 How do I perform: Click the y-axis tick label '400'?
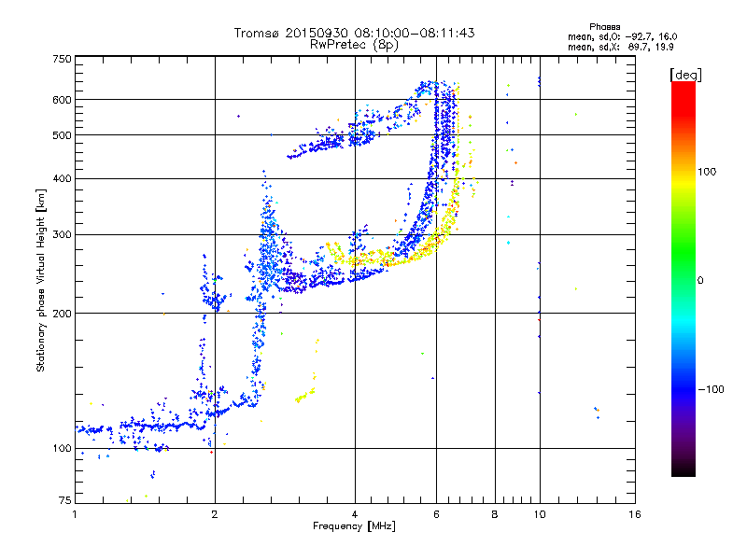[x=62, y=179]
